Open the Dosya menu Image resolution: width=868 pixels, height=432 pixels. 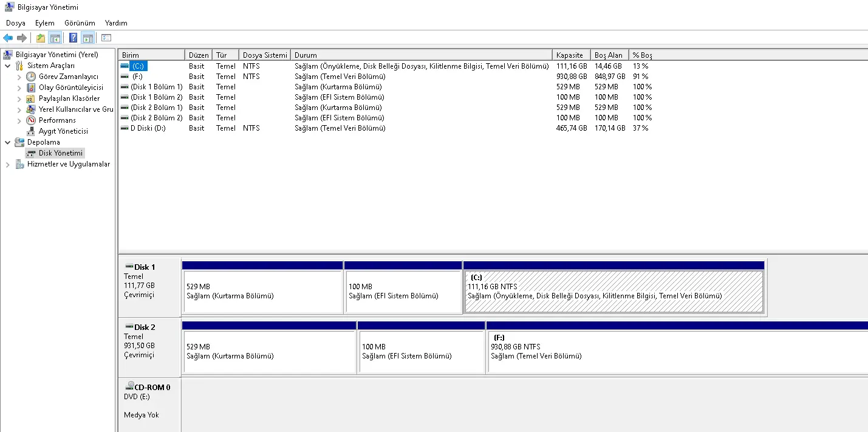(x=16, y=23)
